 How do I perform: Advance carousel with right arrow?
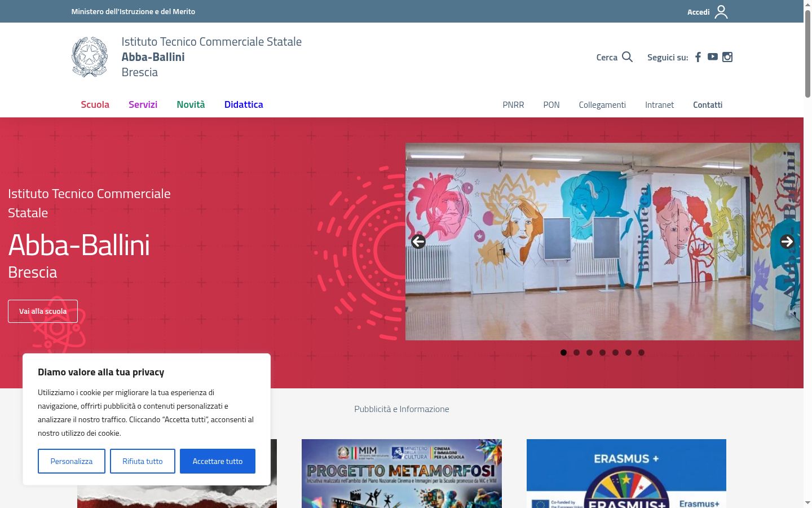tap(787, 242)
